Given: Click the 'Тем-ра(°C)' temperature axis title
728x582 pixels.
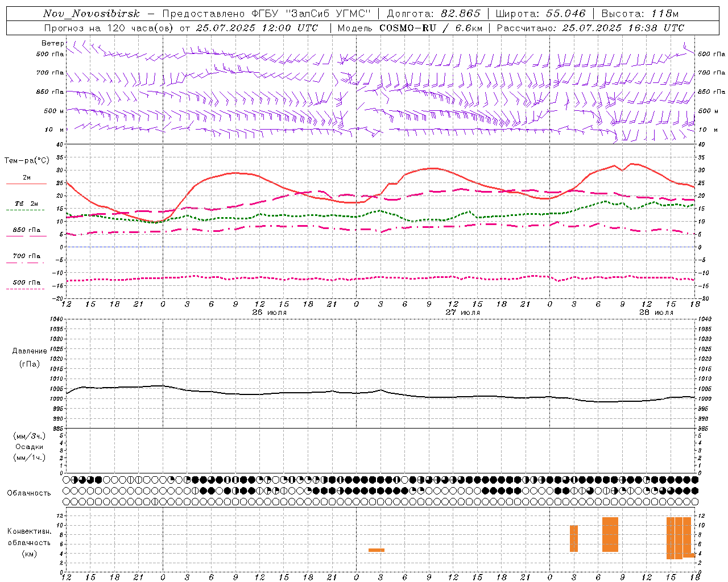Looking at the screenshot, I should [x=27, y=161].
